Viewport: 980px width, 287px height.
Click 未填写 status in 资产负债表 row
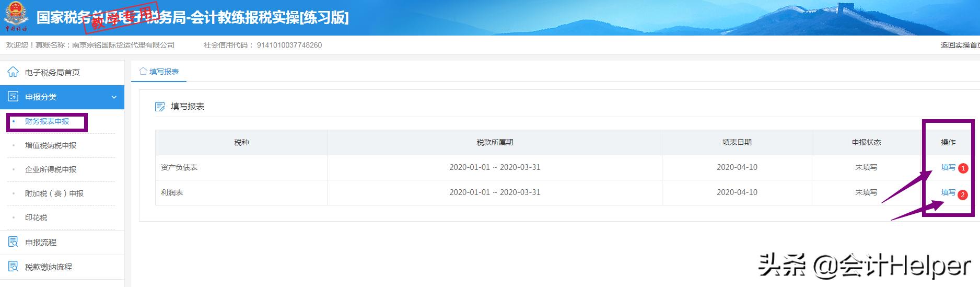click(866, 167)
